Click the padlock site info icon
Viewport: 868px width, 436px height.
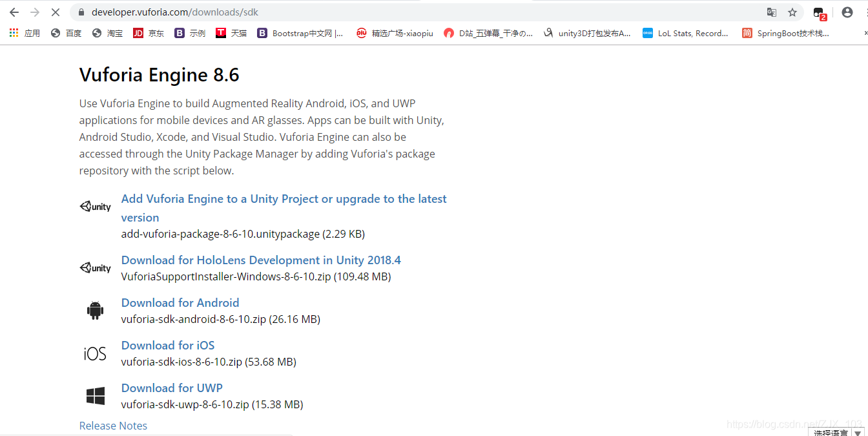pyautogui.click(x=81, y=12)
